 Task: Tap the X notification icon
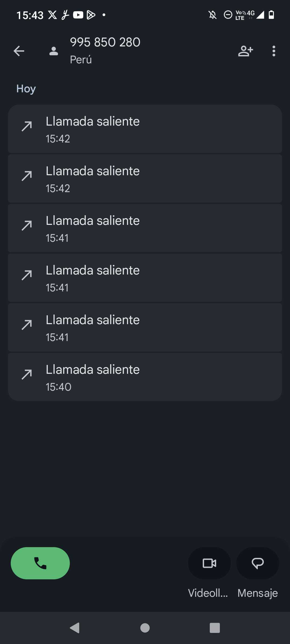click(x=52, y=15)
